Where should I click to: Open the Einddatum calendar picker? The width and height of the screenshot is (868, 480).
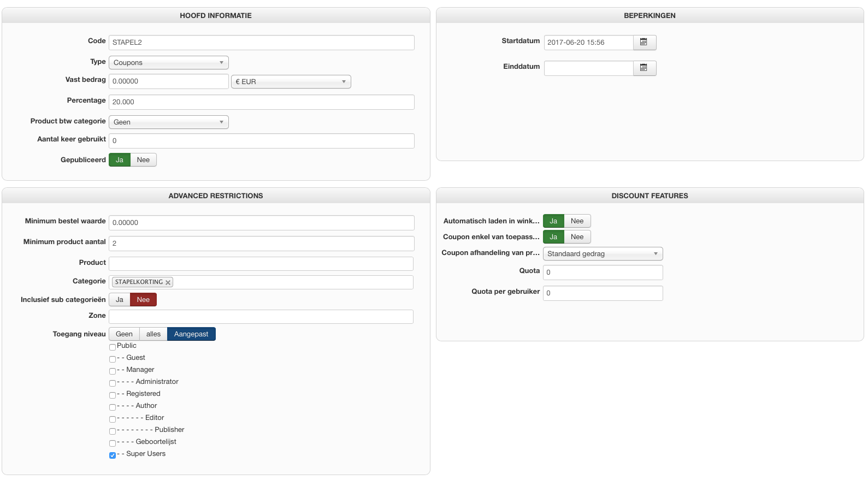pos(644,68)
